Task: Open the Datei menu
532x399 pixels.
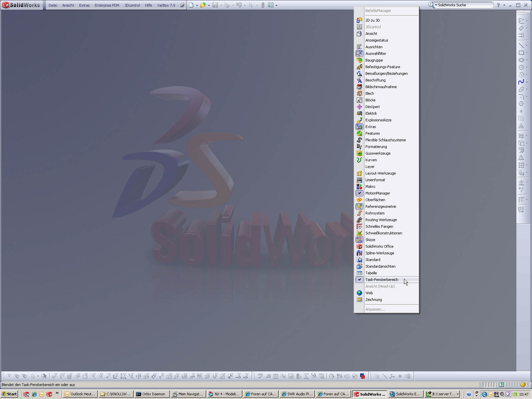Action: coord(53,5)
